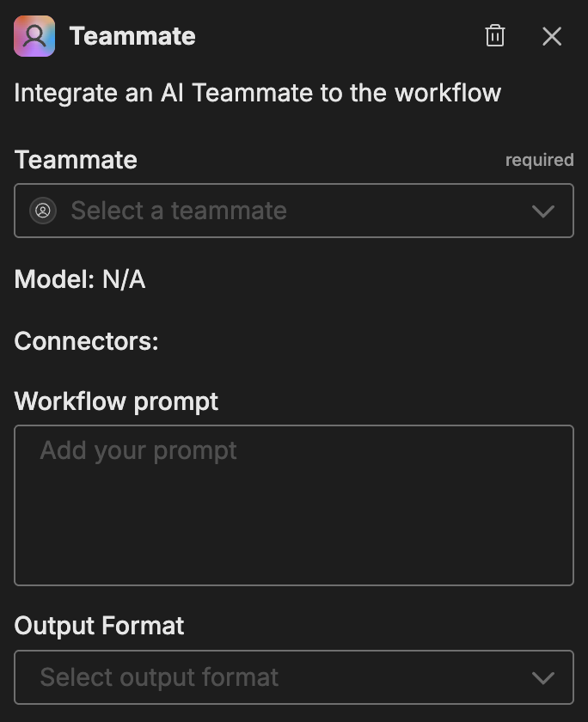Screen dimensions: 588x722
Task: Click the Select output format placeholder text
Action: tap(157, 677)
